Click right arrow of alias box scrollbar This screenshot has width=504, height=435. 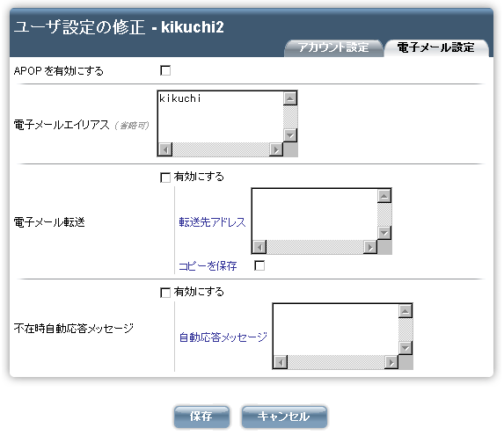(x=276, y=149)
